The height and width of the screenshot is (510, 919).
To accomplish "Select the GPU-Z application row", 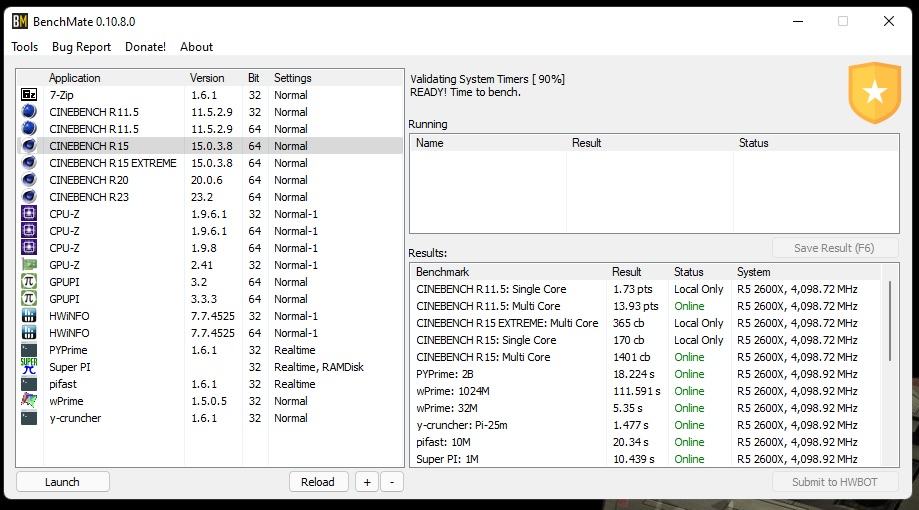I will tap(211, 265).
